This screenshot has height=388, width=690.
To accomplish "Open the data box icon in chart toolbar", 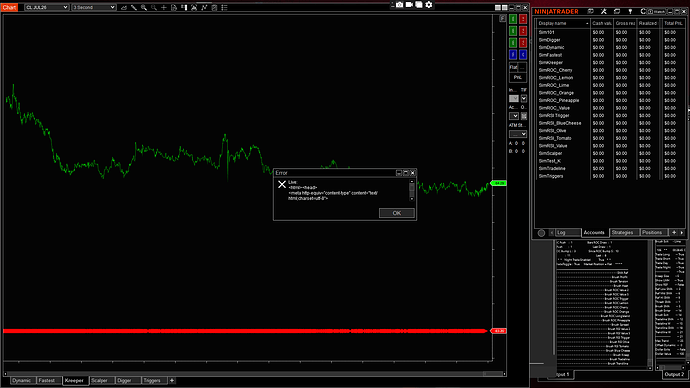I will coord(174,7).
